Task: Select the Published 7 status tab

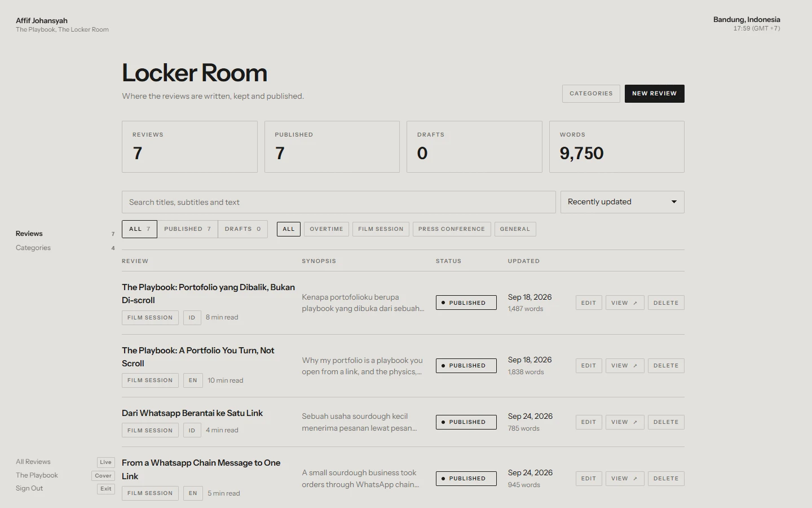Action: [187, 229]
